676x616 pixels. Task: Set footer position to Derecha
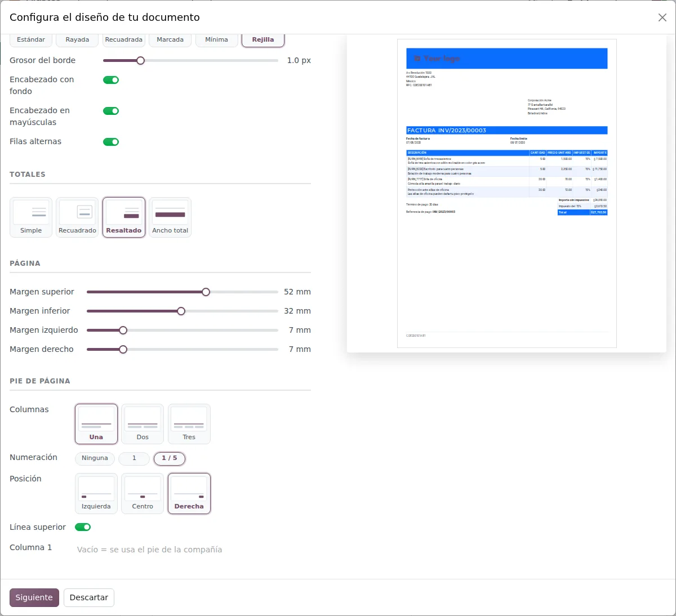(x=189, y=493)
